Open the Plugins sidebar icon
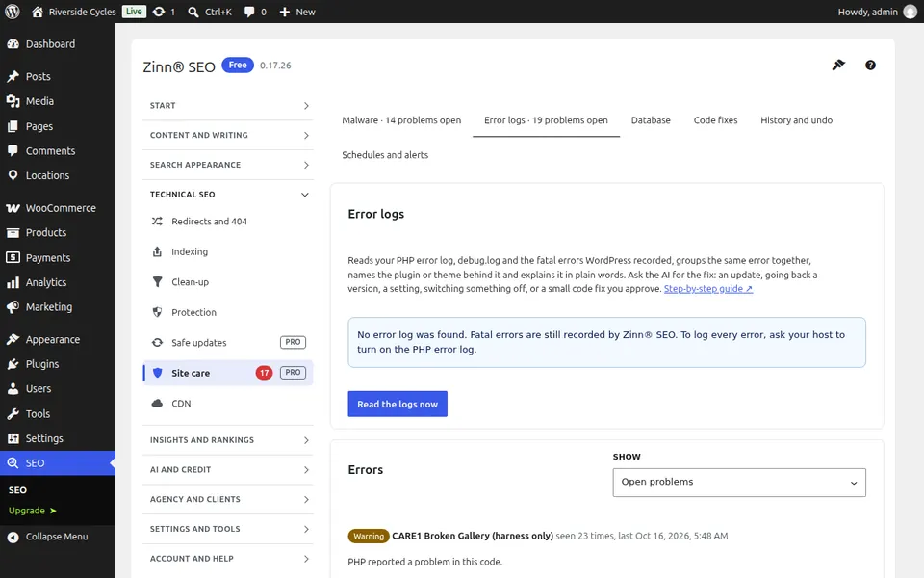924x578 pixels. point(13,364)
